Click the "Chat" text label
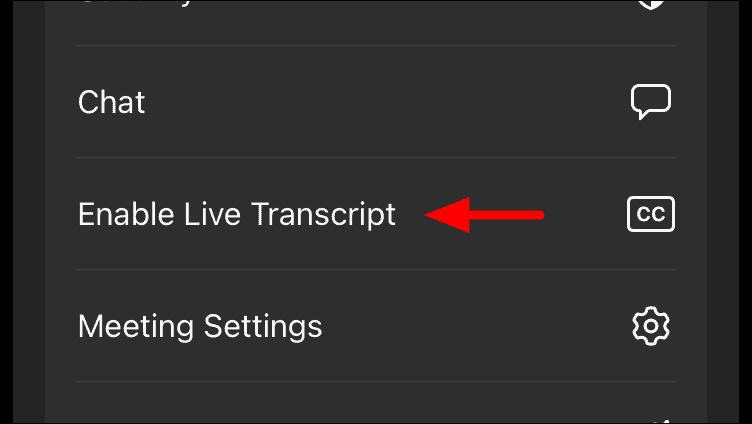This screenshot has height=424, width=752. click(111, 102)
